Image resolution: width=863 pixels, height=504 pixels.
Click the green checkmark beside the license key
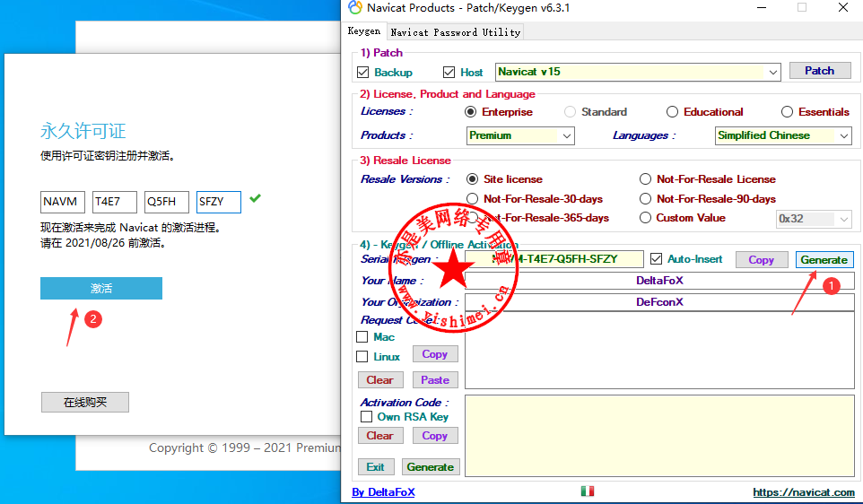coord(255,198)
